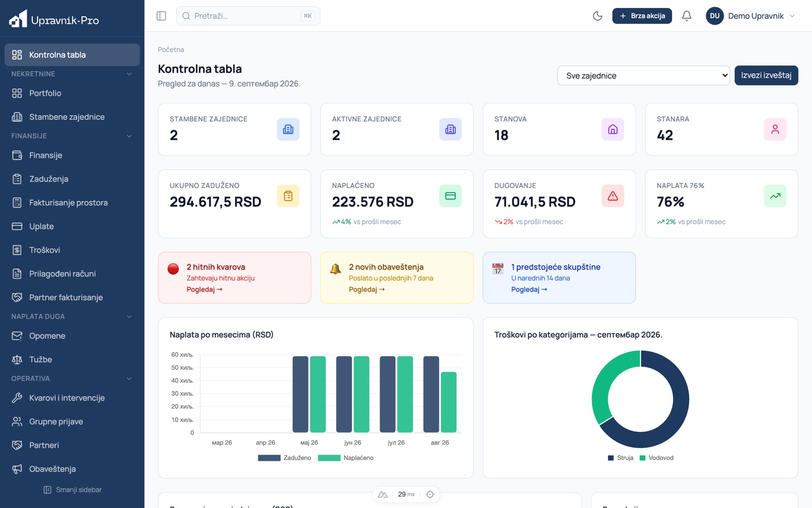Click the yellow bell in obaveštenja card
Screen dimensions: 812x508
tap(335, 269)
